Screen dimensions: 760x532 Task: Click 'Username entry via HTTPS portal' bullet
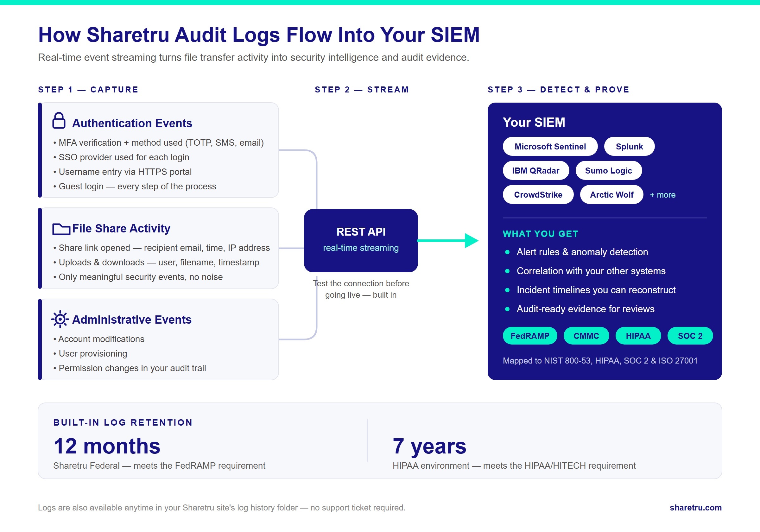[x=123, y=172]
